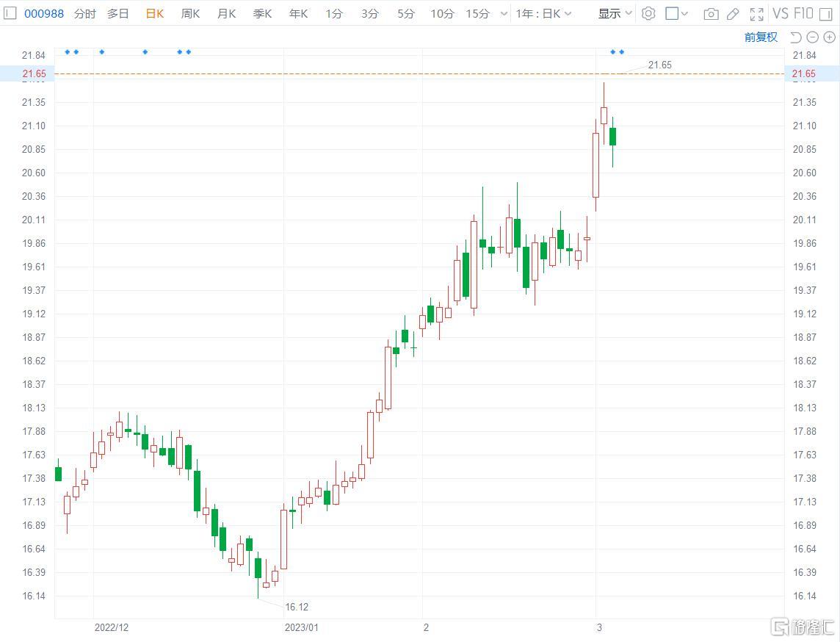Enter fullscreen chart mode
This screenshot has height=642, width=840.
[x=756, y=13]
